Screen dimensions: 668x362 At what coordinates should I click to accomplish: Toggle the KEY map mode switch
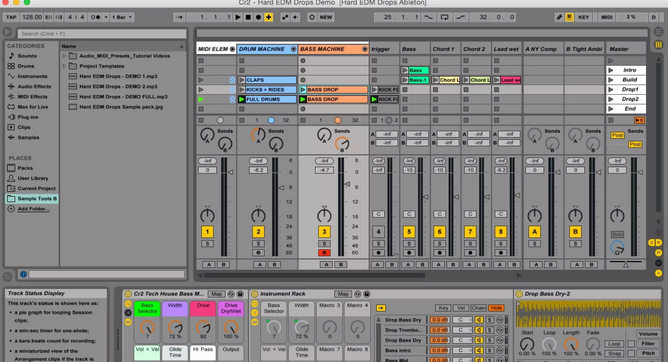point(583,17)
